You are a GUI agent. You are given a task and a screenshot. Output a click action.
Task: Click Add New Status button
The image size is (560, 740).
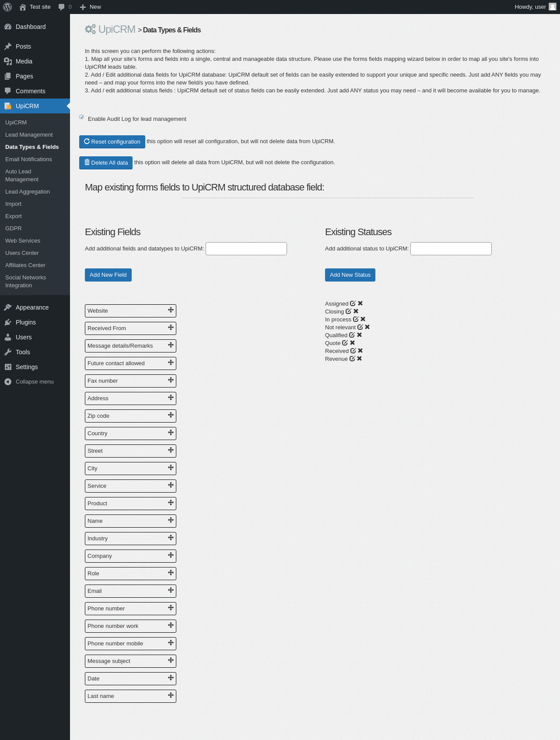pos(350,275)
